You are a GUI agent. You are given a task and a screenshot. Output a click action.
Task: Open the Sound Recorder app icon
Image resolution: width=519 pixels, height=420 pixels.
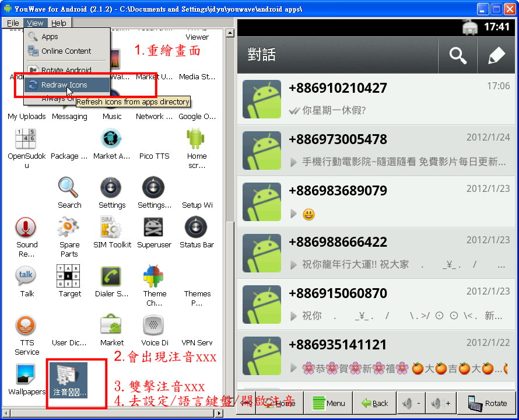coord(26,227)
